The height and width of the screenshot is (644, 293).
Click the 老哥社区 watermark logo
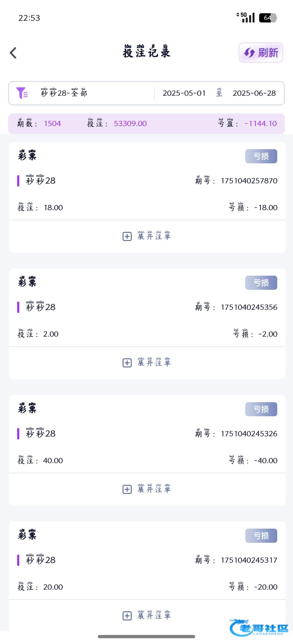[259, 627]
